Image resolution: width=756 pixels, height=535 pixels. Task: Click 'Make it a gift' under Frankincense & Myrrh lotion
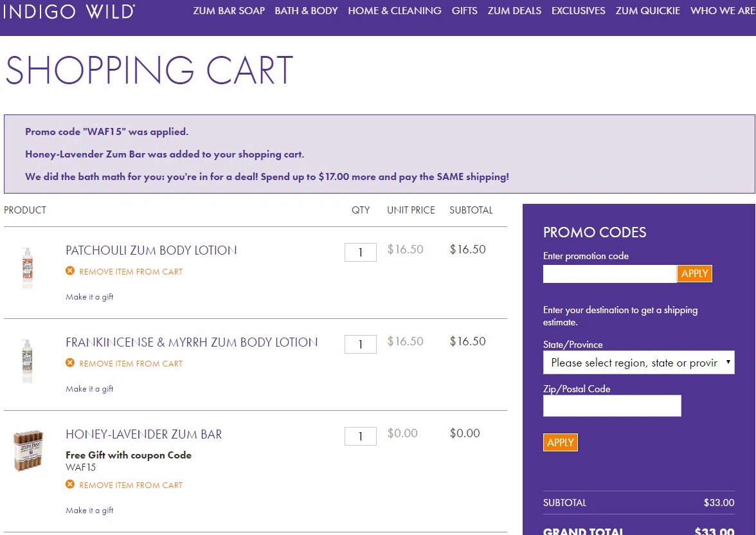click(90, 389)
